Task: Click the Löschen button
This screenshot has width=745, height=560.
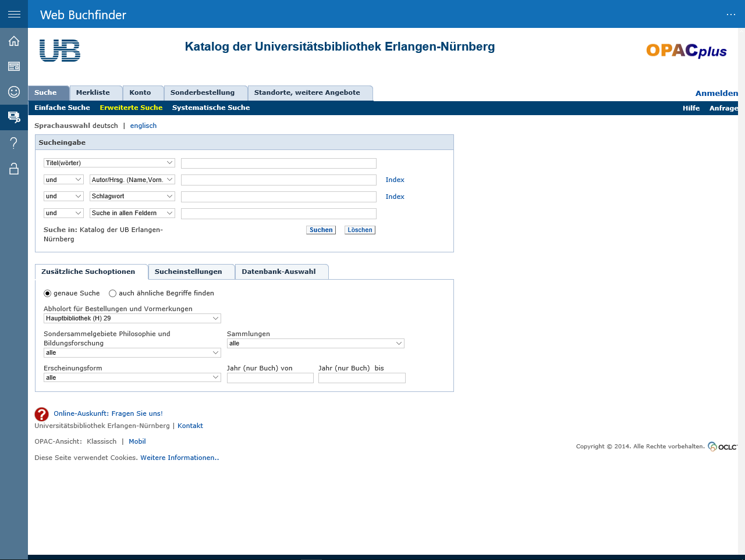Action: coord(360,230)
